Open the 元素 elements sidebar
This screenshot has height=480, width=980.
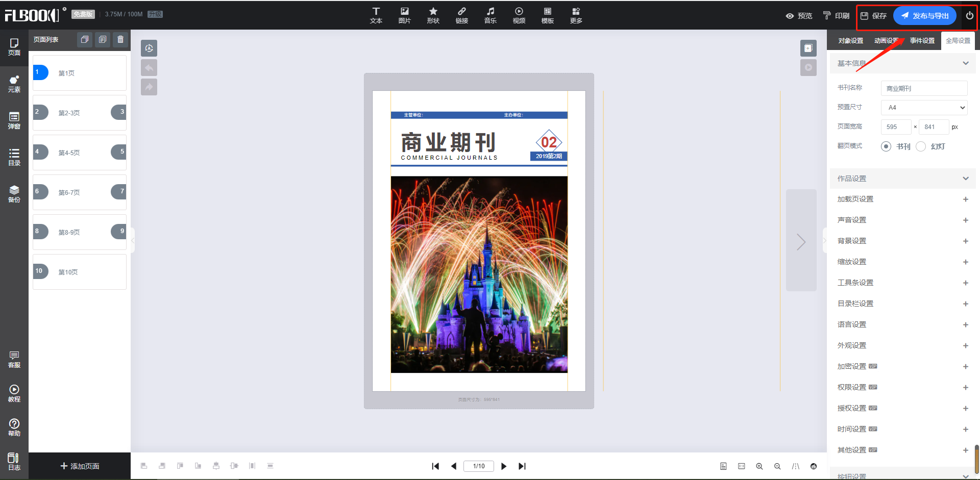pos(14,84)
